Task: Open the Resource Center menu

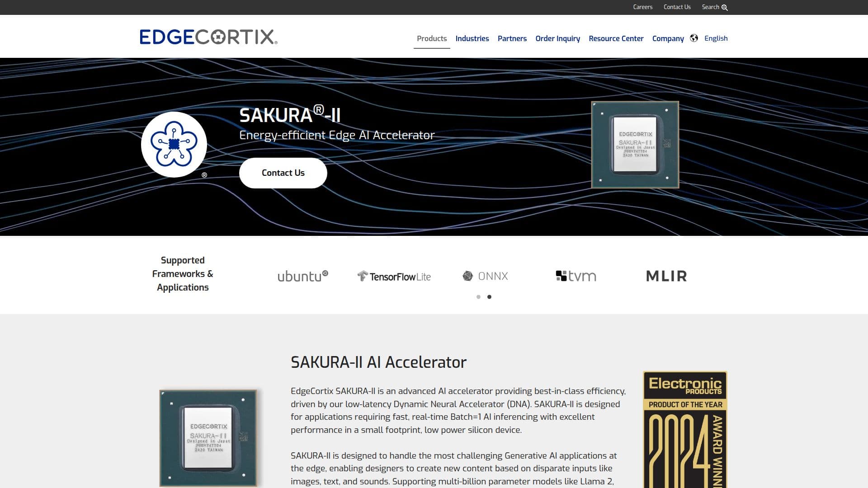Action: (x=616, y=38)
